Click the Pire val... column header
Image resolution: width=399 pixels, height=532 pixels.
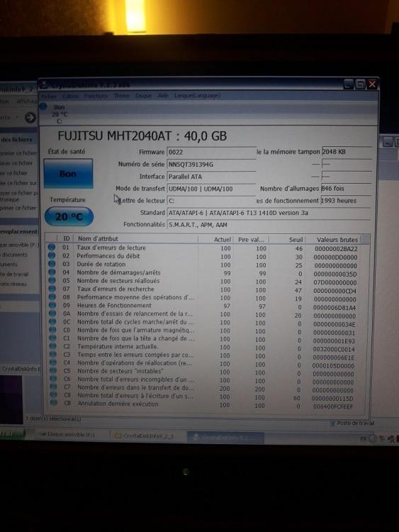coord(251,240)
